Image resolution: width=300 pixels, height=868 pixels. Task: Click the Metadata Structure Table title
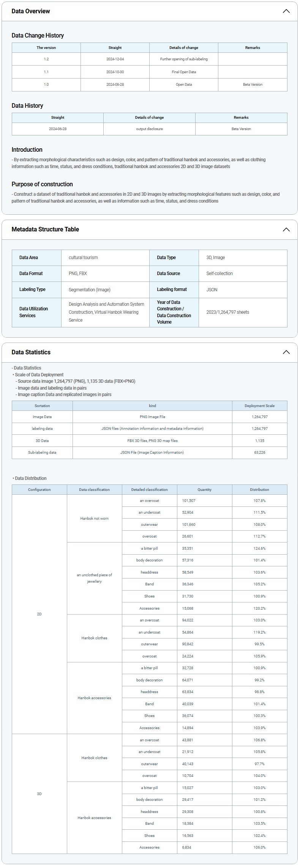click(45, 229)
